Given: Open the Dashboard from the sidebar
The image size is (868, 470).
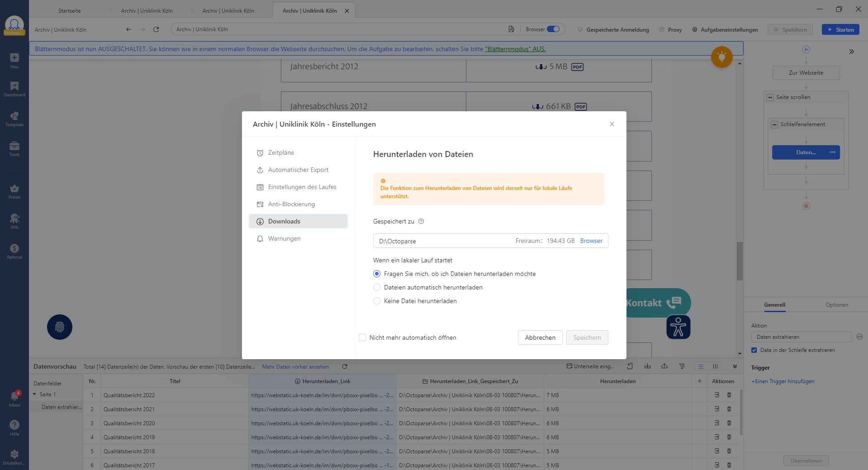Looking at the screenshot, I should pyautogui.click(x=14, y=89).
